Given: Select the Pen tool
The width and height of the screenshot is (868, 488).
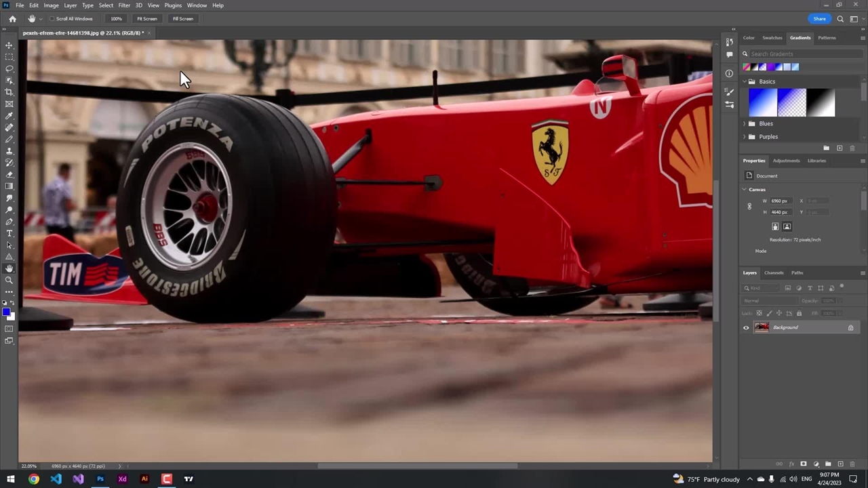Looking at the screenshot, I should click(9, 222).
